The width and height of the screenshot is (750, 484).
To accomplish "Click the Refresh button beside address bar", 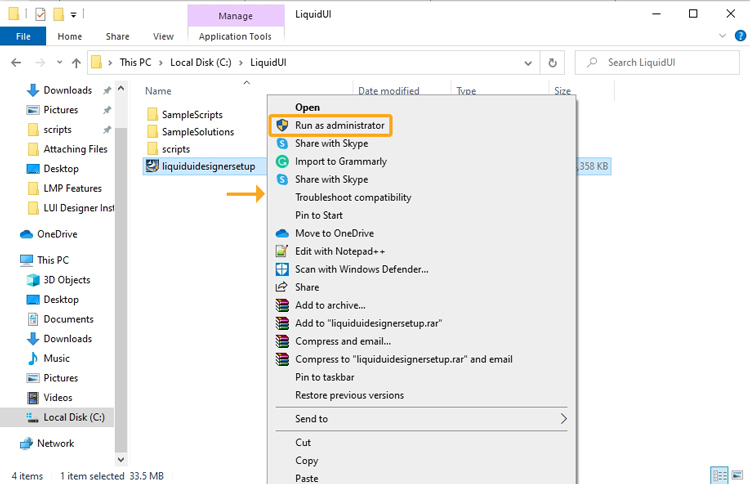I will (552, 62).
